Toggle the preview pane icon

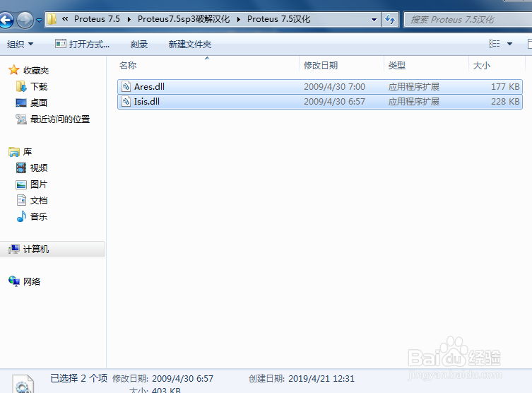(530, 44)
